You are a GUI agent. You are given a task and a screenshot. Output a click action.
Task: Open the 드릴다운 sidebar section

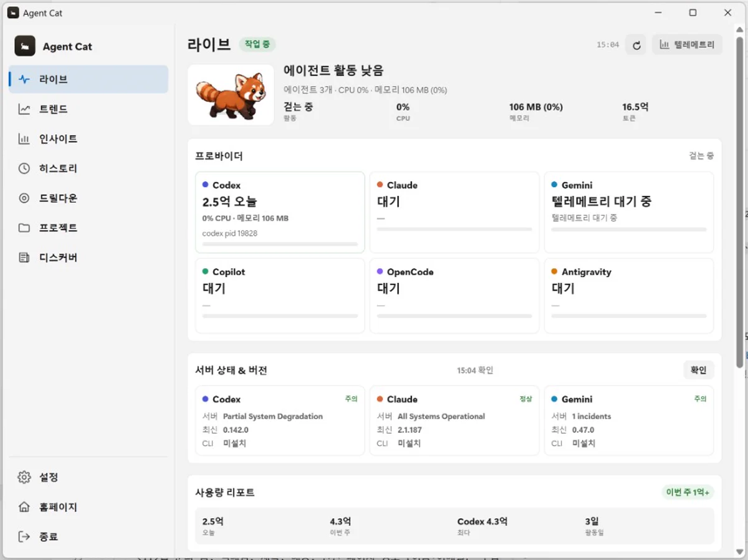[89, 198]
